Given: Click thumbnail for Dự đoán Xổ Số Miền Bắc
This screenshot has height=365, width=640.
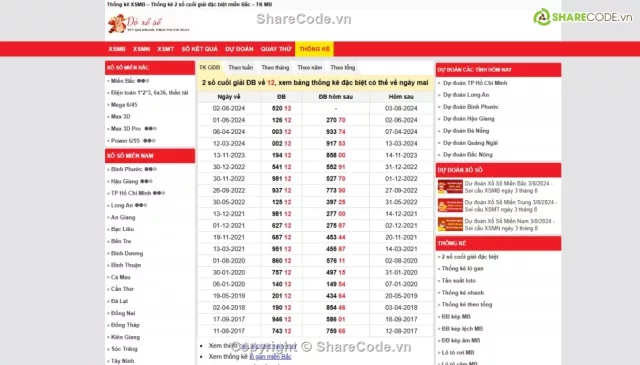Looking at the screenshot, I should 450,187.
